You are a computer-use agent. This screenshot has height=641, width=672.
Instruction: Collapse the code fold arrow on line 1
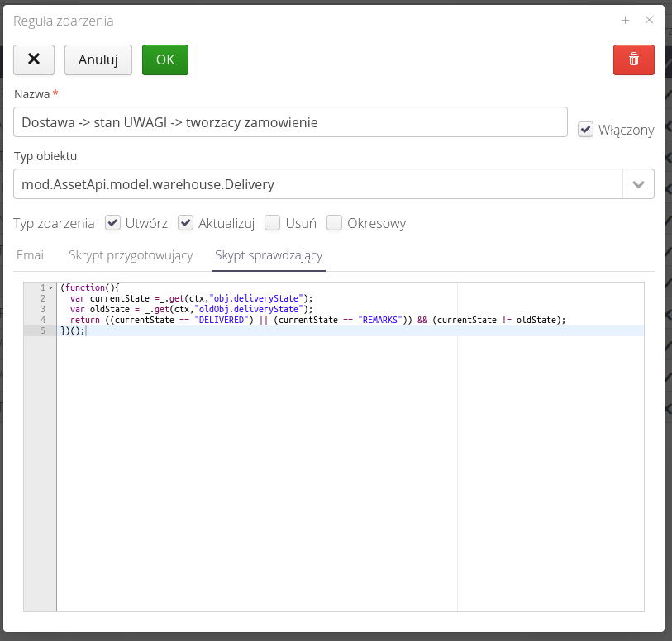coord(51,287)
